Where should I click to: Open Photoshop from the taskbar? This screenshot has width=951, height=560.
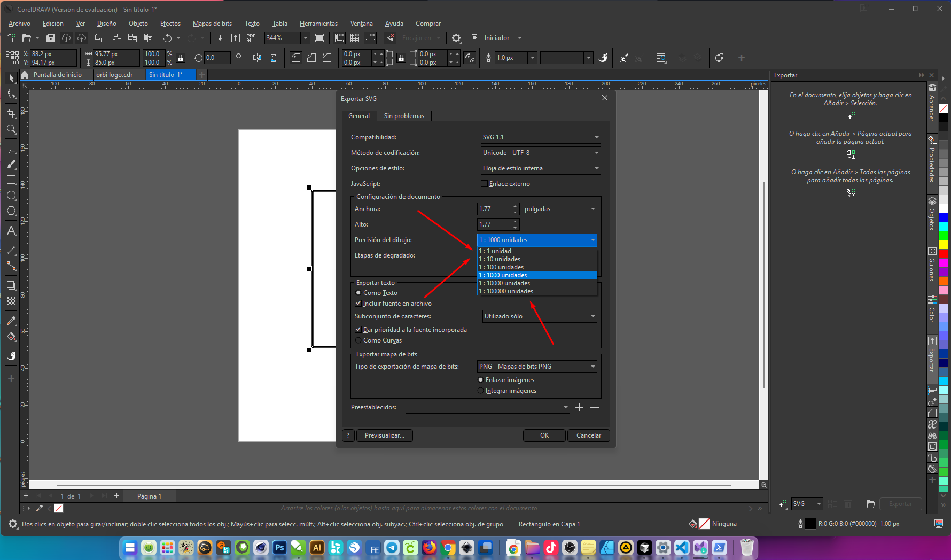(x=279, y=548)
